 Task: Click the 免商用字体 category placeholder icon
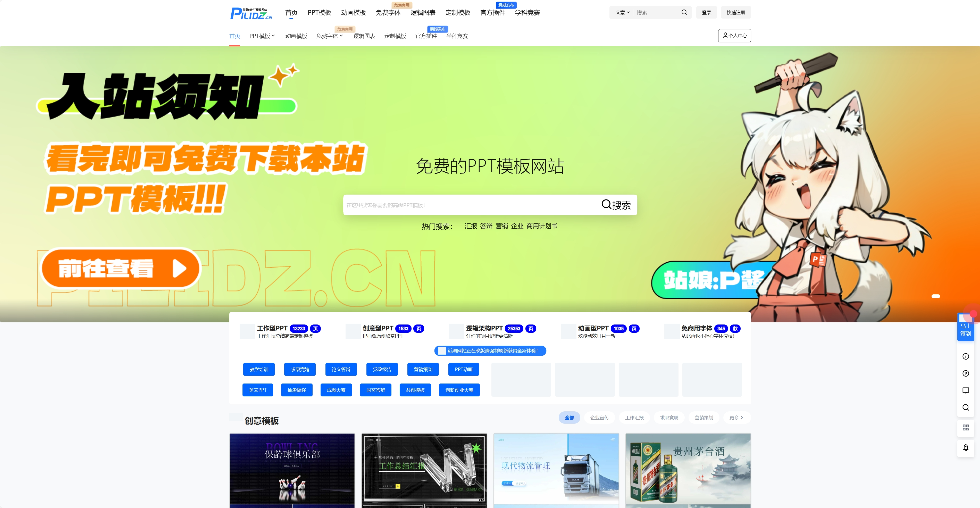pyautogui.click(x=672, y=331)
